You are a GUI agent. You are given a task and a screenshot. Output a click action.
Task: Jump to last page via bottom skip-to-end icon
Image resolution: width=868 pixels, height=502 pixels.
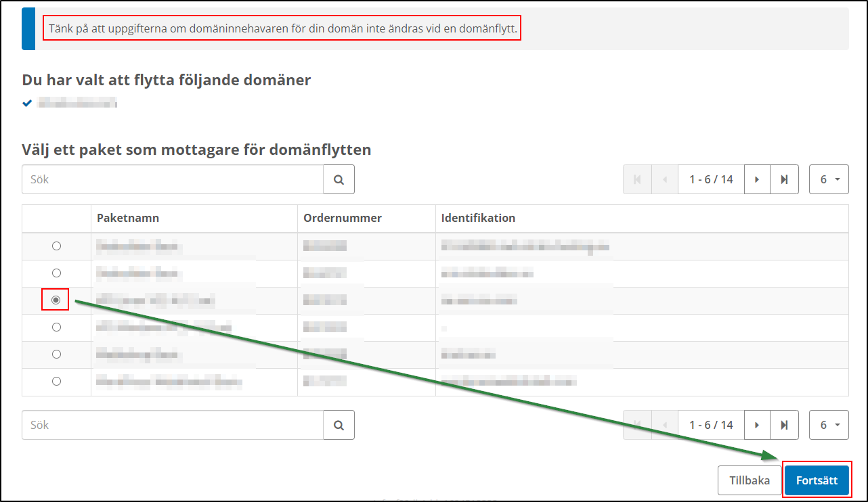click(x=784, y=424)
